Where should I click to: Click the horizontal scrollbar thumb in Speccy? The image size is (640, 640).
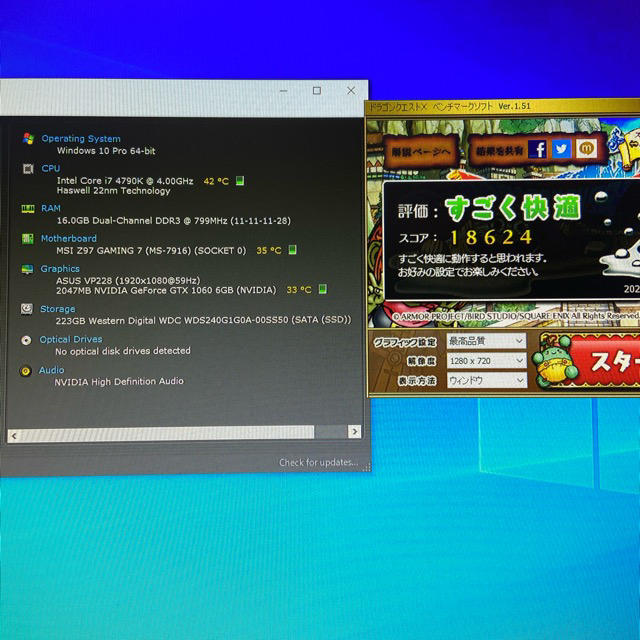pyautogui.click(x=167, y=433)
